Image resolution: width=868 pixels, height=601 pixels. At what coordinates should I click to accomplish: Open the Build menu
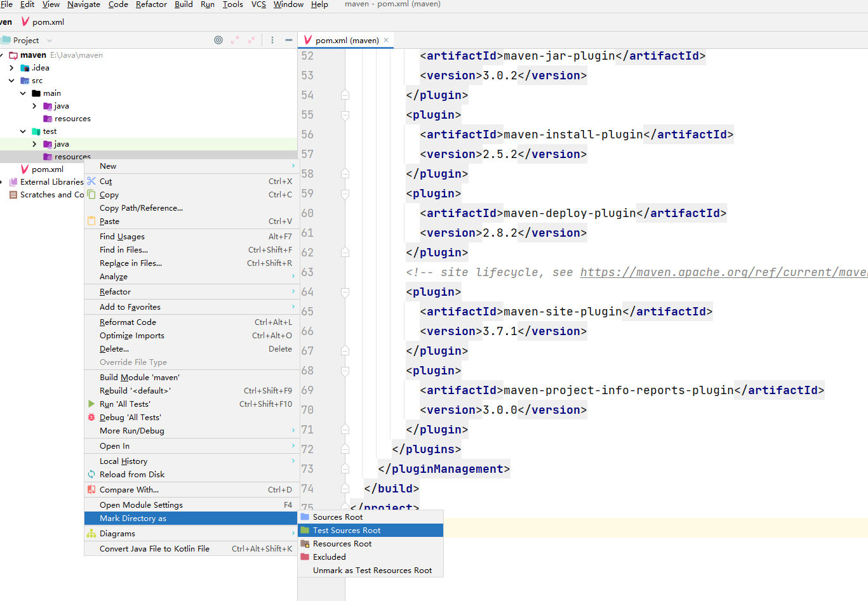(x=184, y=4)
